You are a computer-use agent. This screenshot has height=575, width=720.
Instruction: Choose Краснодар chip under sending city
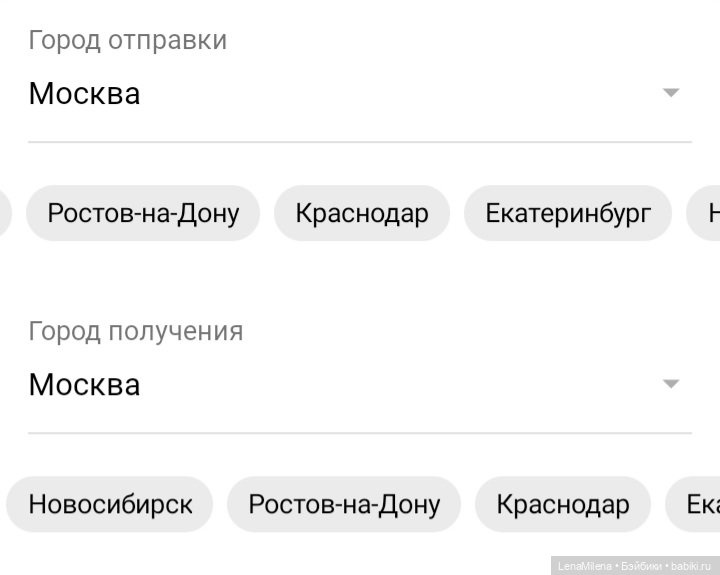pyautogui.click(x=362, y=213)
